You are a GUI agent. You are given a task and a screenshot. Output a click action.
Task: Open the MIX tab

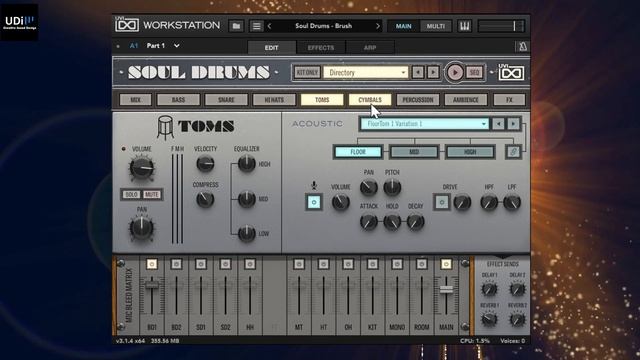pos(136,100)
